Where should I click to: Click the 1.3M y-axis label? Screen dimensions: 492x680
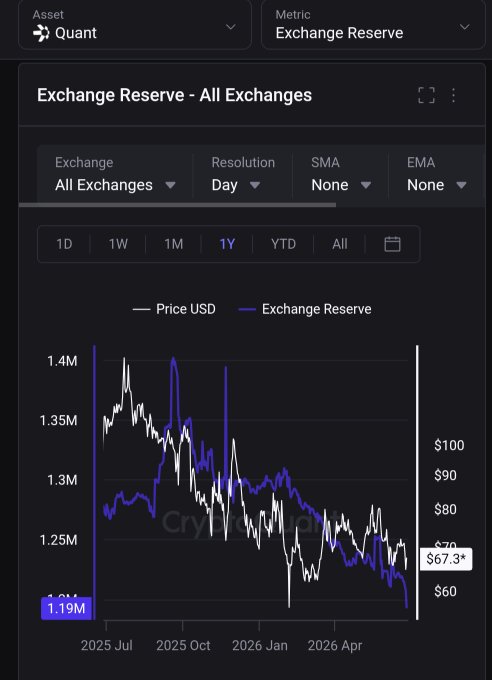(x=62, y=480)
